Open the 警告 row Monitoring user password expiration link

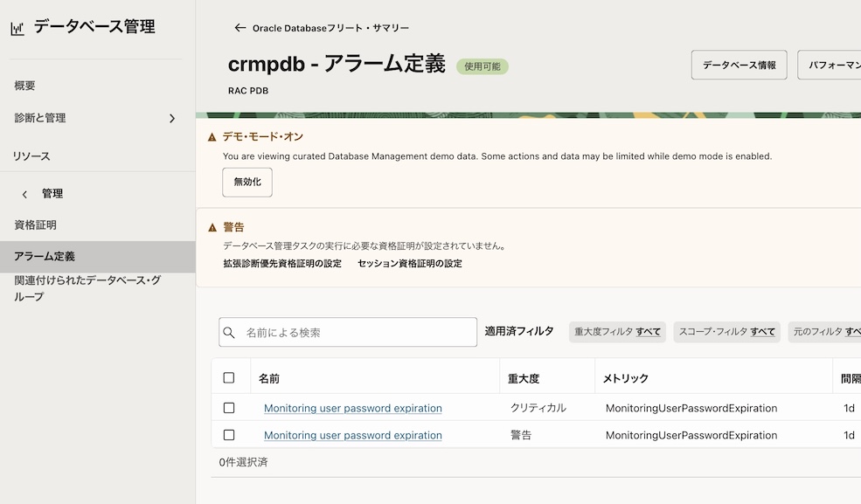[353, 435]
